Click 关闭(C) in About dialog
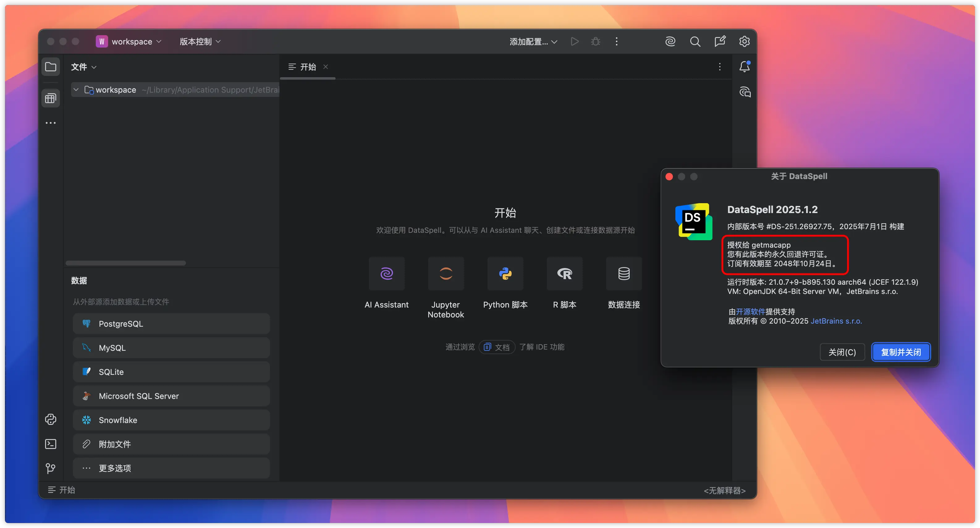This screenshot has height=528, width=980. point(842,352)
